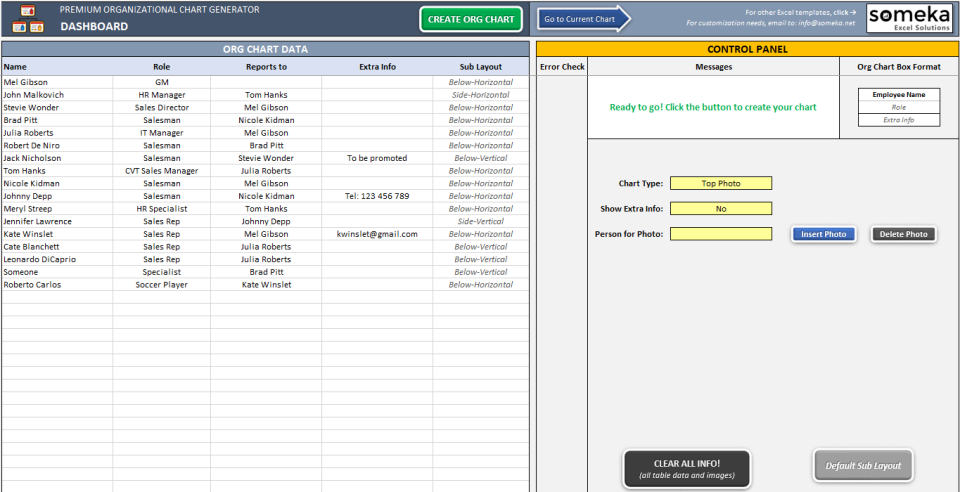Image resolution: width=960 pixels, height=492 pixels.
Task: Click the green CREATE ORG CHART button
Action: (471, 19)
